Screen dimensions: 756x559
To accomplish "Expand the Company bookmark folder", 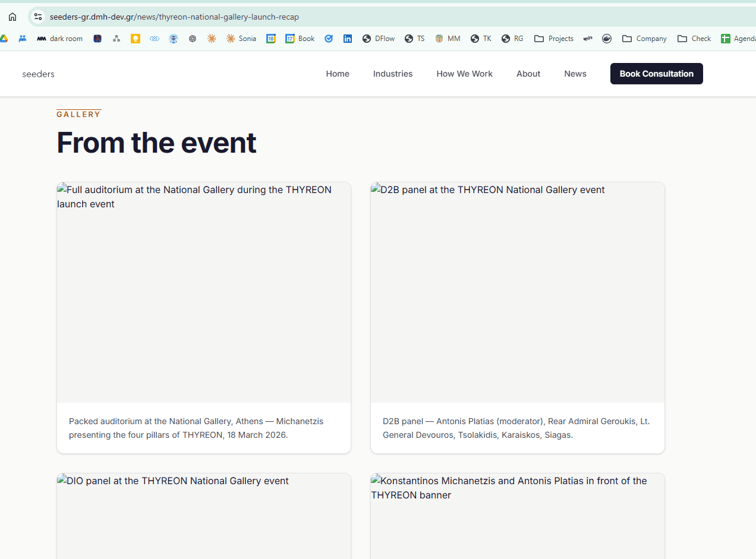I will tap(644, 39).
